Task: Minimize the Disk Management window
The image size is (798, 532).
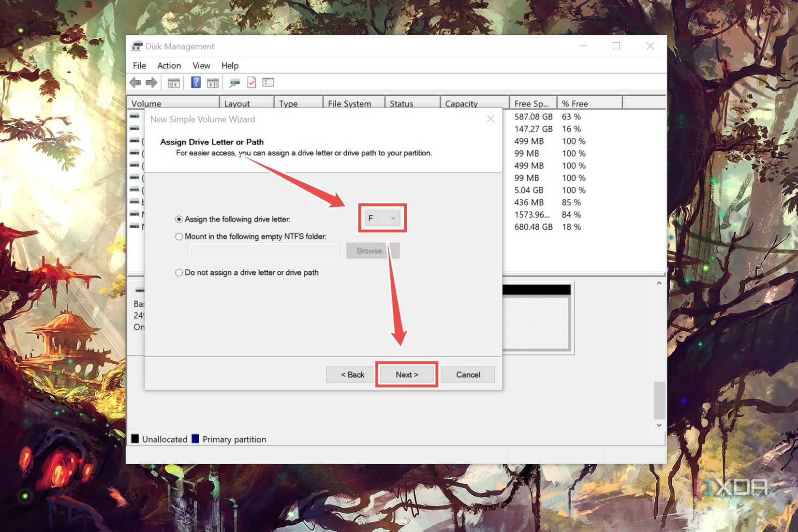Action: click(583, 46)
